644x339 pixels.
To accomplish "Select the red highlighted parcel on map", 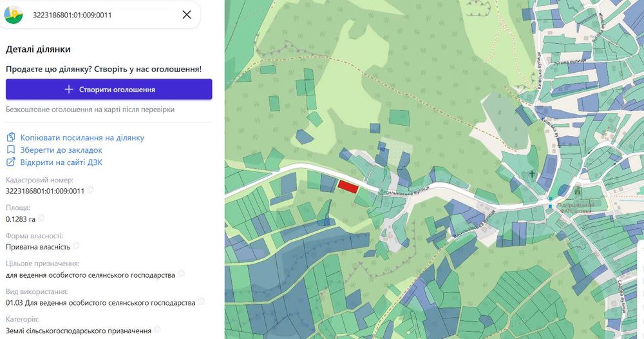I will pyautogui.click(x=348, y=186).
